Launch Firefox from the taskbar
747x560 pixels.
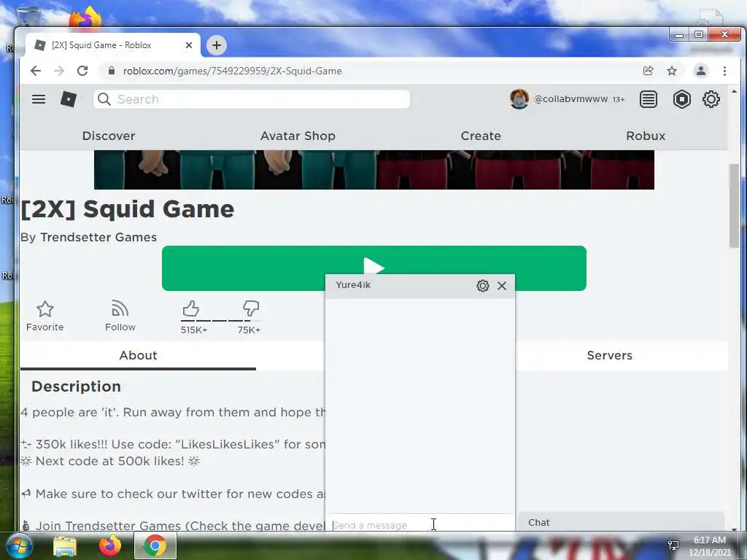(110, 545)
